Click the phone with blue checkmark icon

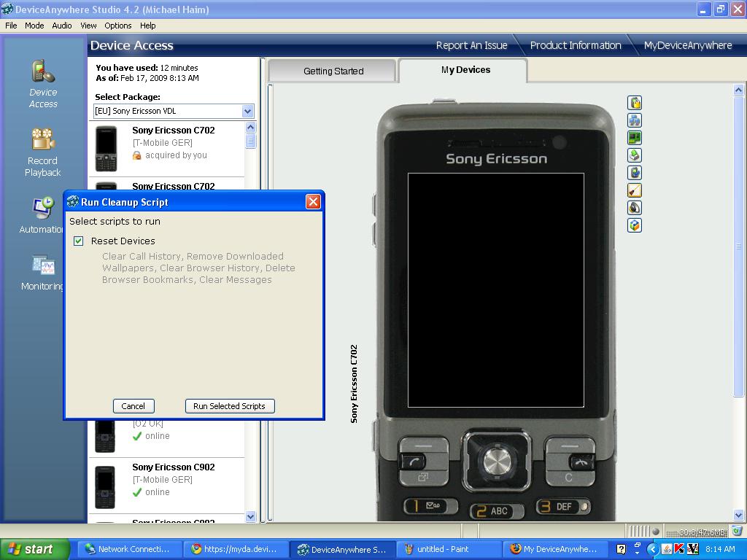[x=635, y=173]
